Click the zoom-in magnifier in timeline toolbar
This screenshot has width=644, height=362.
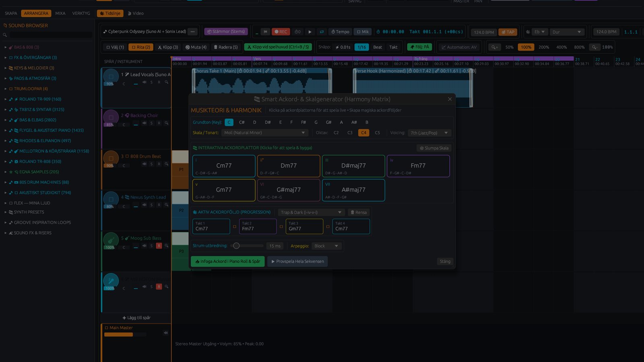(495, 47)
